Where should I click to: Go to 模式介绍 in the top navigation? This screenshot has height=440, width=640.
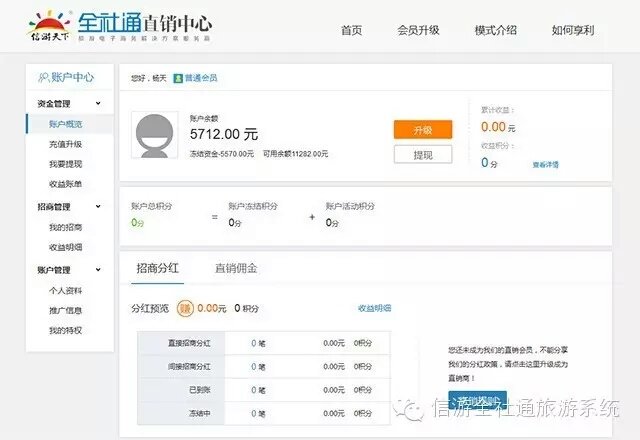click(495, 30)
